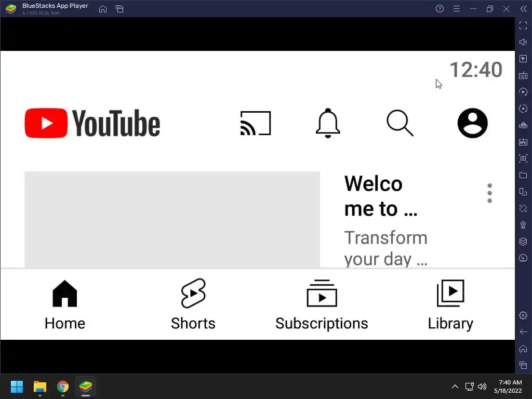The width and height of the screenshot is (532, 399).
Task: Open the gray video thumbnail
Action: click(x=172, y=220)
